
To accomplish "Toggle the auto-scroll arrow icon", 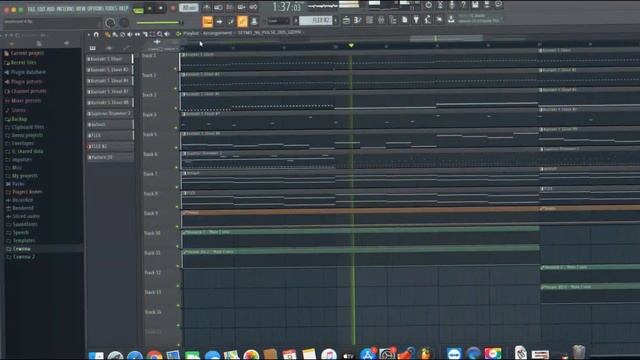I will tap(219, 21).
